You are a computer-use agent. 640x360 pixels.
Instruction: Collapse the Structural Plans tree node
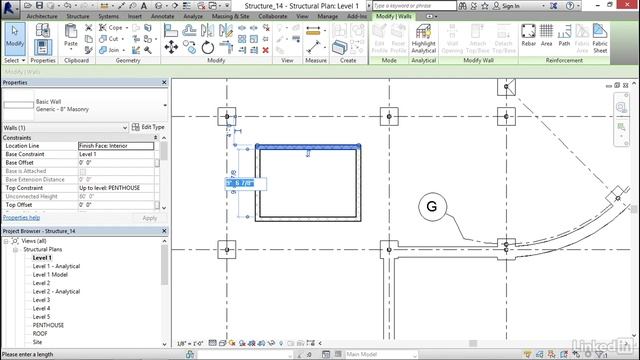16,249
